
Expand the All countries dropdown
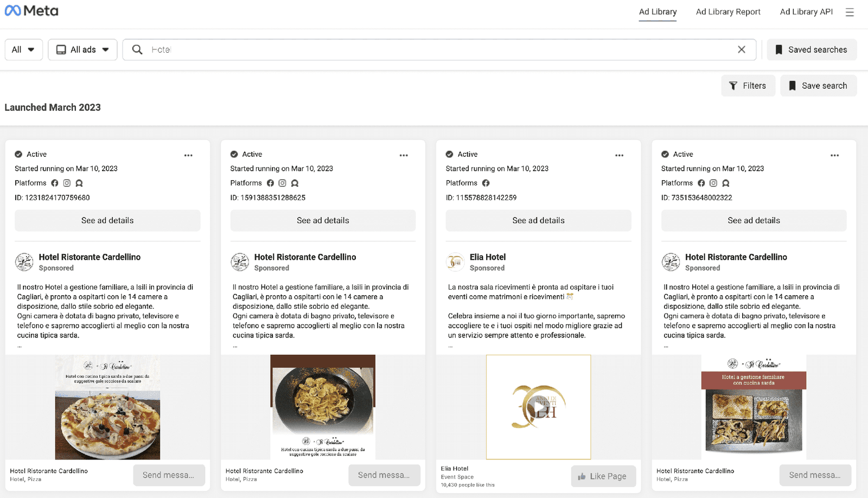coord(23,49)
